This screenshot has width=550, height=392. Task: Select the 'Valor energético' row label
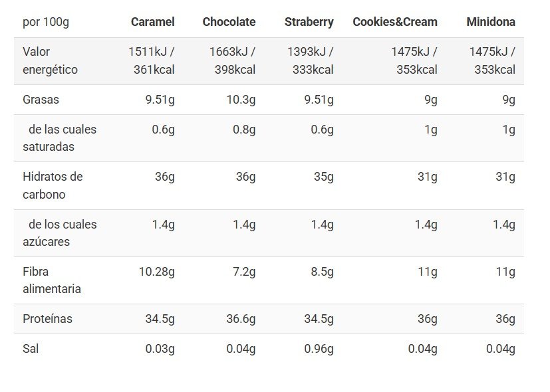click(50, 60)
